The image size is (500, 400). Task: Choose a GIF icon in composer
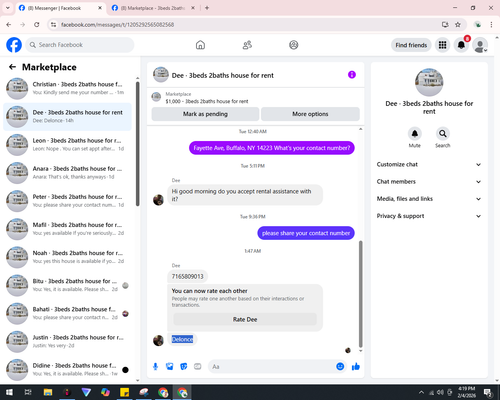coord(198,367)
